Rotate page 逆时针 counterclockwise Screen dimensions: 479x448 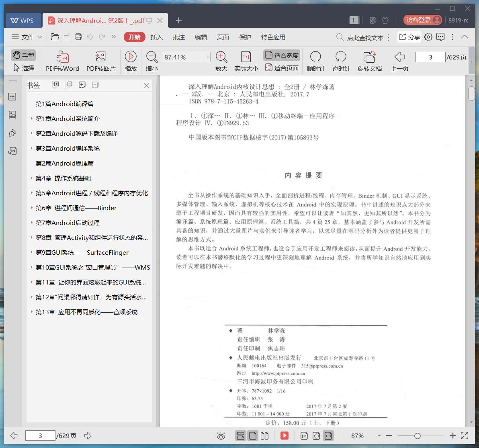(x=341, y=61)
